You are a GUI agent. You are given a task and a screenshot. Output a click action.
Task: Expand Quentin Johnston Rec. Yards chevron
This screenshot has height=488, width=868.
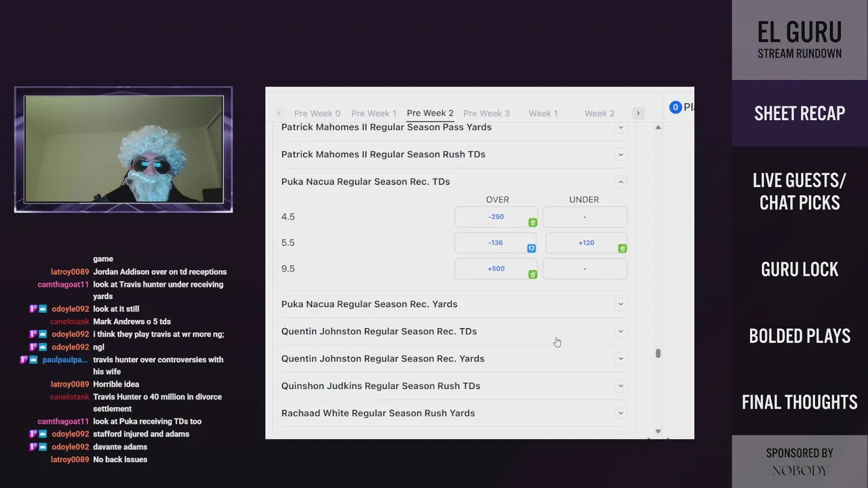[620, 359]
